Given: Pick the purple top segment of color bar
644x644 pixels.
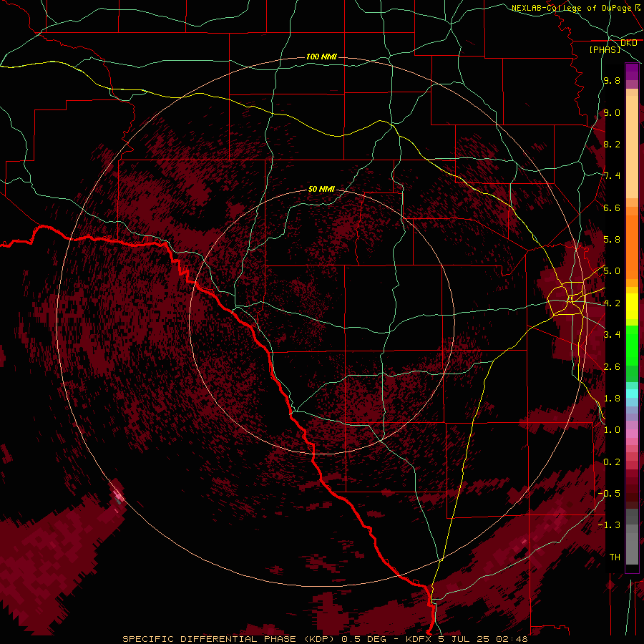Looking at the screenshot, I should point(632,72).
